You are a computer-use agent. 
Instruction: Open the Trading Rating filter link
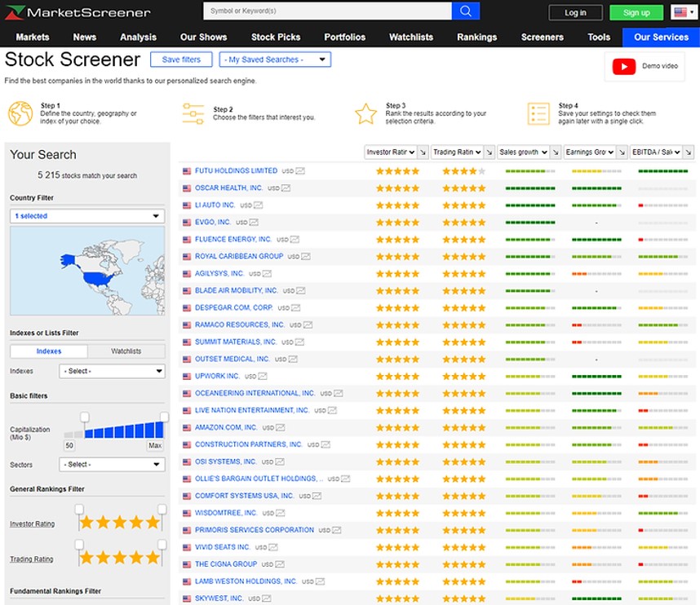point(32,559)
